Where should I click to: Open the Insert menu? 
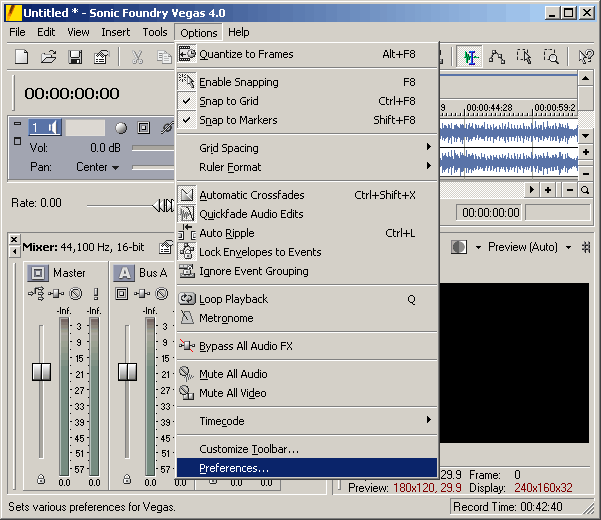tap(115, 32)
